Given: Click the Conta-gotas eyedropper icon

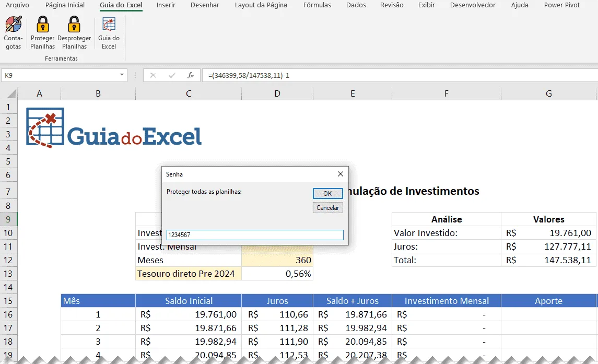Looking at the screenshot, I should (x=14, y=25).
